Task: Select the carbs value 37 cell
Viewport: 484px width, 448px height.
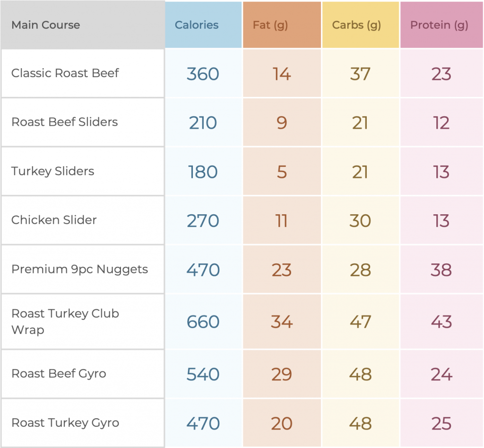Action: tap(361, 73)
